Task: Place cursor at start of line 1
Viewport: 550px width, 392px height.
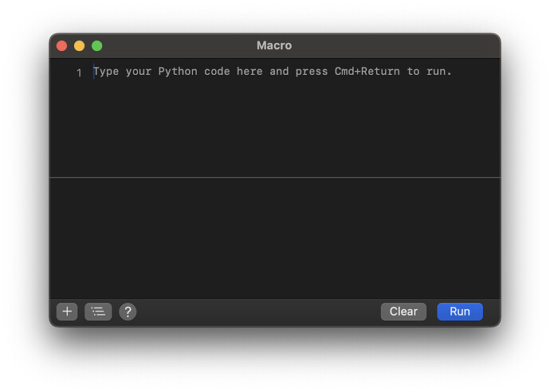Action: [x=94, y=72]
